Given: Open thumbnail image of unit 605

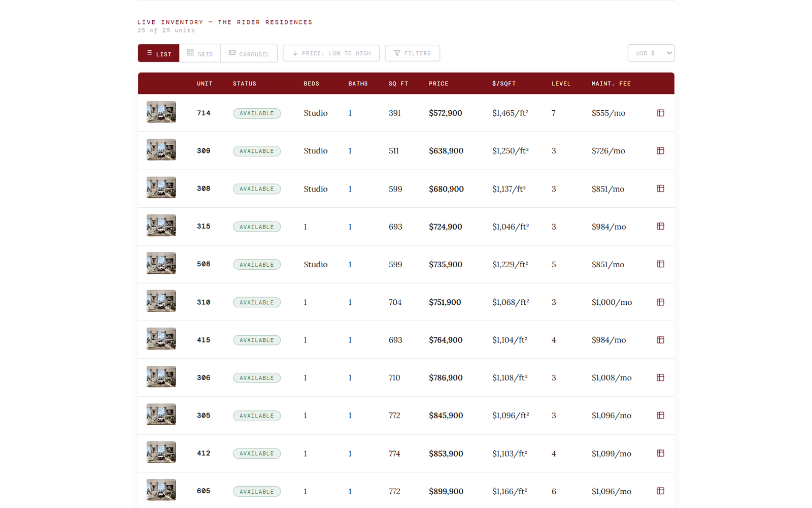Looking at the screenshot, I should pyautogui.click(x=161, y=490).
